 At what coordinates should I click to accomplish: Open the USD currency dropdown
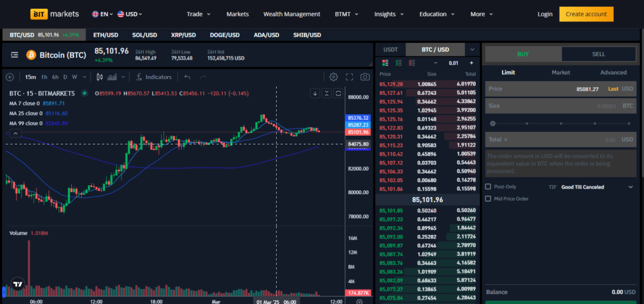130,14
